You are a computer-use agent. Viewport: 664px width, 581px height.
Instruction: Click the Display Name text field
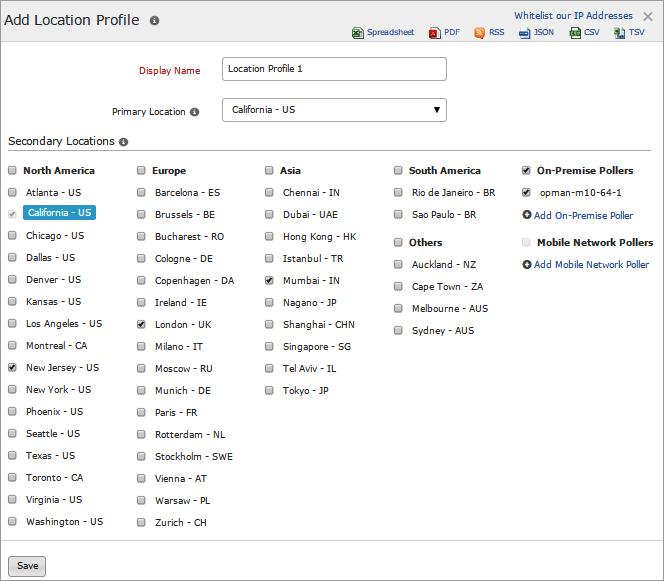click(334, 69)
